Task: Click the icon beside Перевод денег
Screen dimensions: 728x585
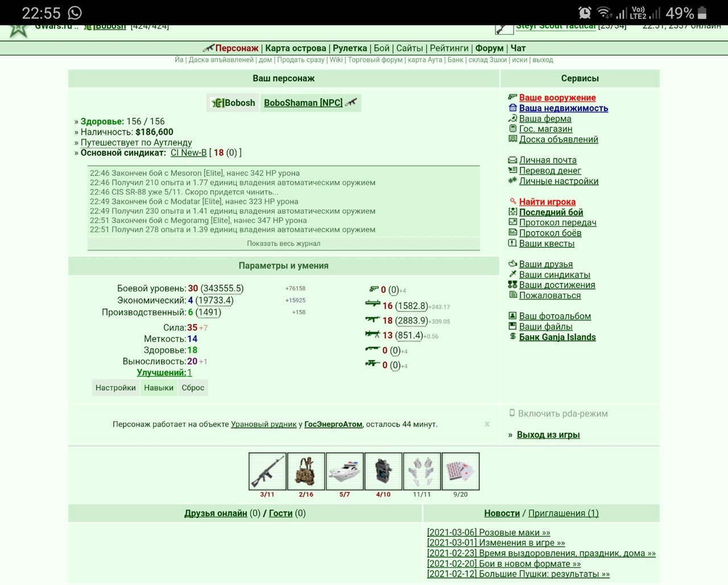Action: coord(512,170)
